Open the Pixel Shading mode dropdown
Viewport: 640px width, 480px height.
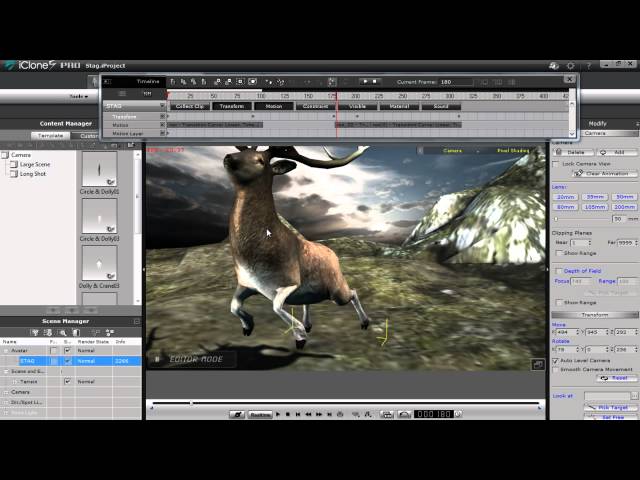(x=513, y=151)
